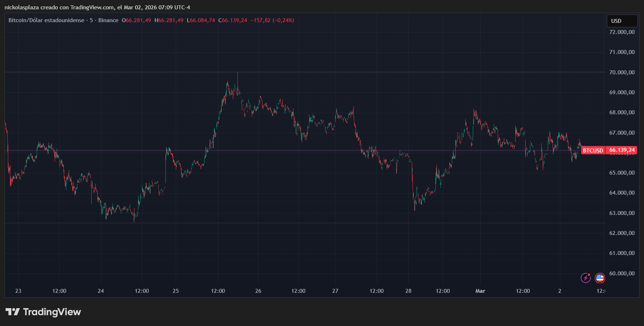Click the TradingView wordmark text

[52, 312]
